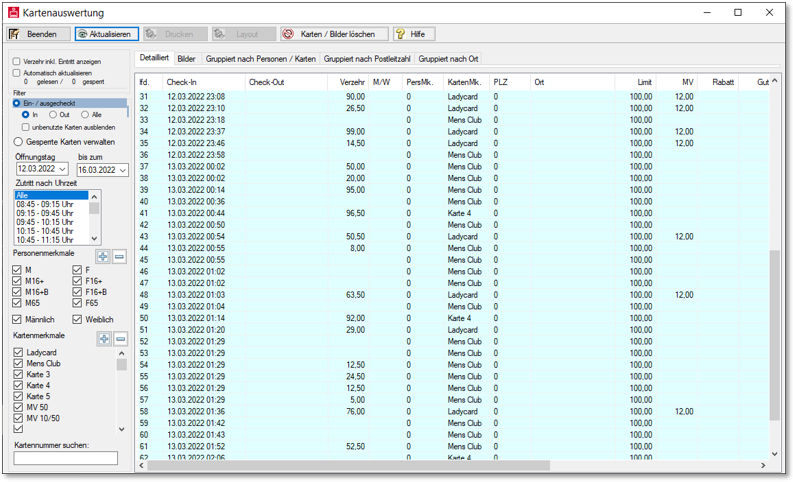Click the question mark icon on Hilfe
Image resolution: width=793 pixels, height=482 pixels.
pyautogui.click(x=401, y=34)
